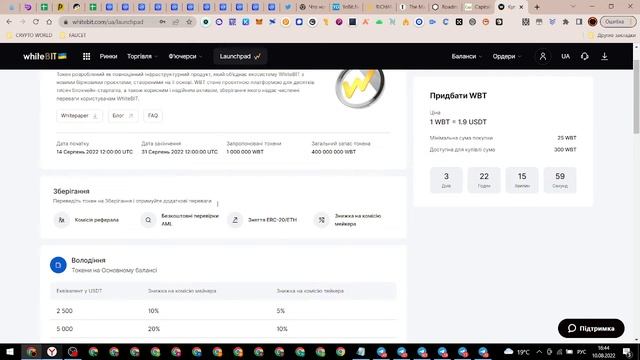Open the system clock and date

coord(604,351)
